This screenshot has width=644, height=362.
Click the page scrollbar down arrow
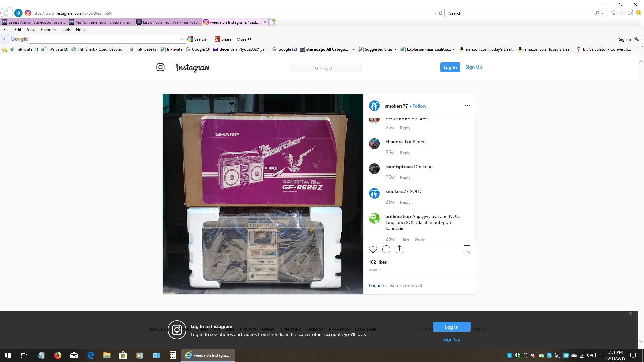641,342
